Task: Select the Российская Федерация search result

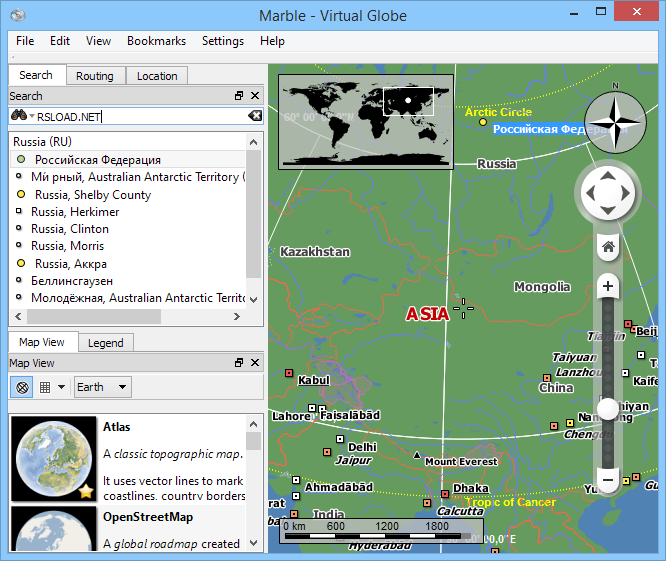Action: [x=97, y=159]
